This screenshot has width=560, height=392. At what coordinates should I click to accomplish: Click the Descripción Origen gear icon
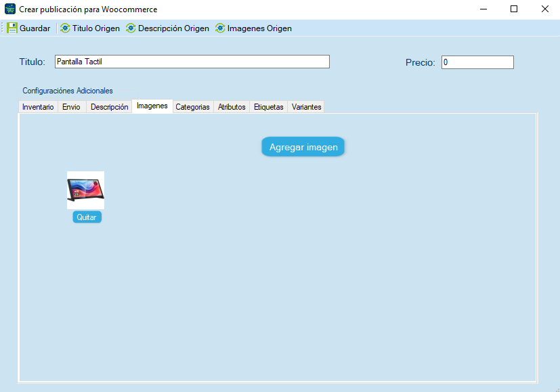131,28
